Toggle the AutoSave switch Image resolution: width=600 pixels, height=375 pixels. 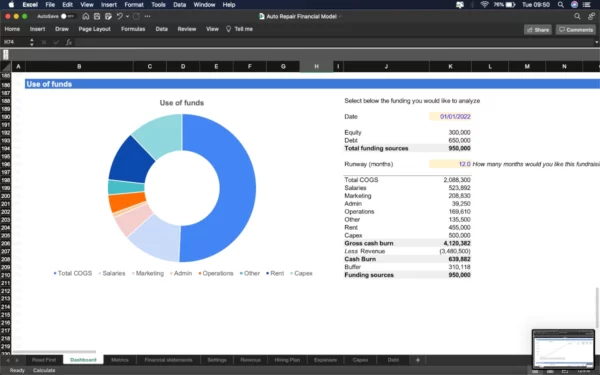pos(67,16)
